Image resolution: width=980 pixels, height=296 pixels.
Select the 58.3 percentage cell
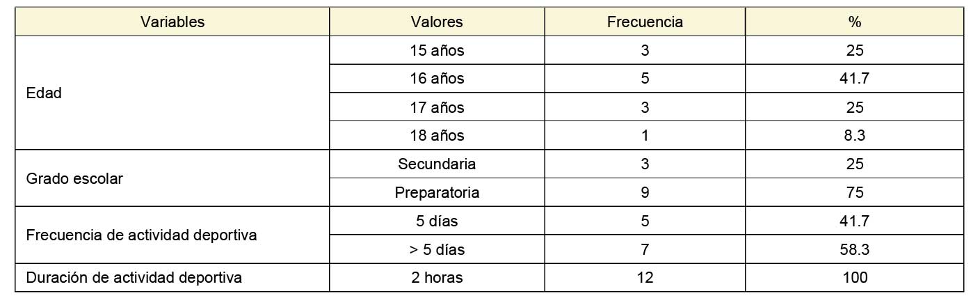pos(854,249)
